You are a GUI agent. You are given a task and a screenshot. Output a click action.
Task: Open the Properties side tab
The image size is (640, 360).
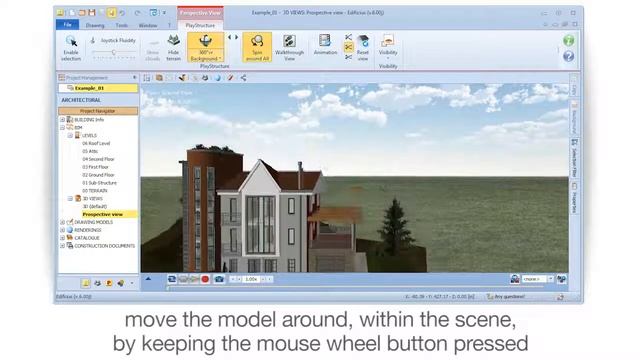[x=574, y=198]
